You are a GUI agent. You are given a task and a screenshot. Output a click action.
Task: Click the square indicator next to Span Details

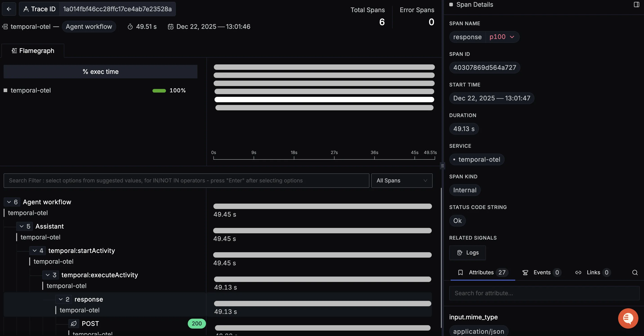(451, 4)
